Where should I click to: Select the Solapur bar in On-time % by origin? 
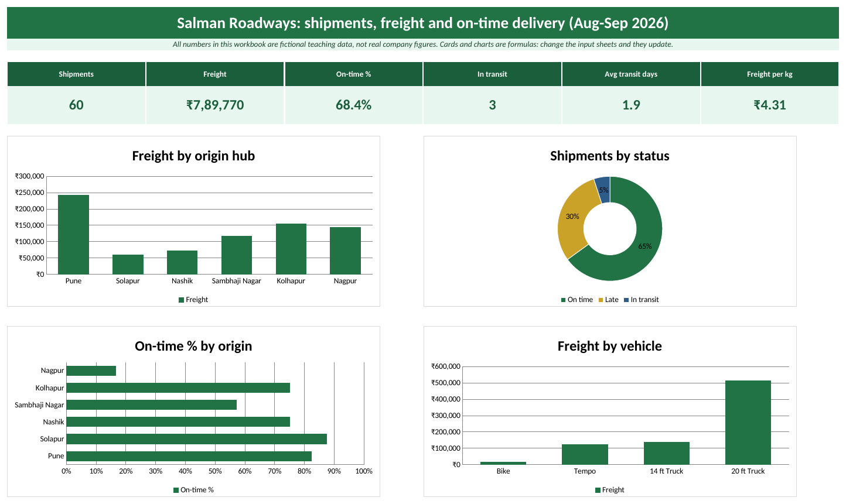point(196,439)
